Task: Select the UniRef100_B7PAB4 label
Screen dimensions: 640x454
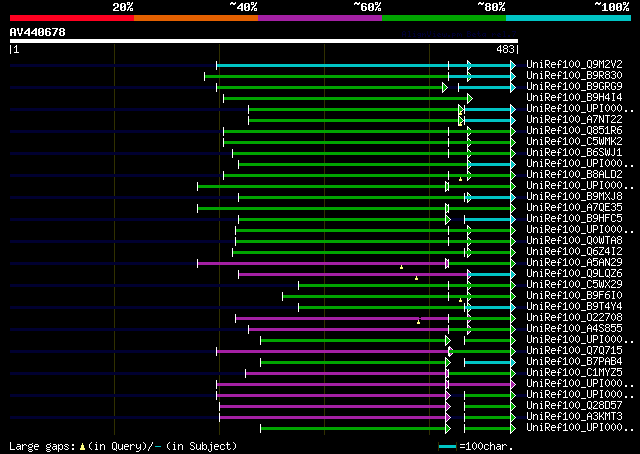Action: click(574, 362)
